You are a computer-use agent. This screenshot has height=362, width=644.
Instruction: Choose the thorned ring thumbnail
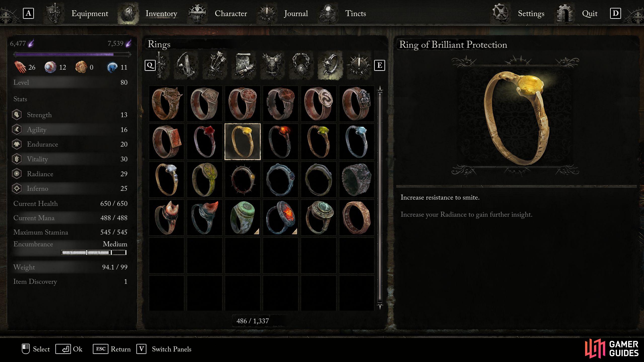243,179
